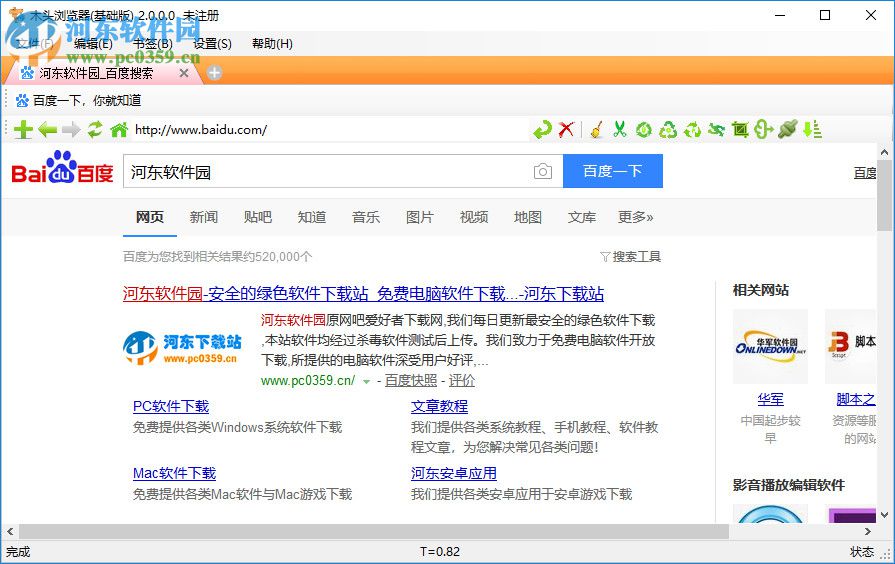This screenshot has height=564, width=895.
Task: Click the green running-figure icon
Action: 716,130
